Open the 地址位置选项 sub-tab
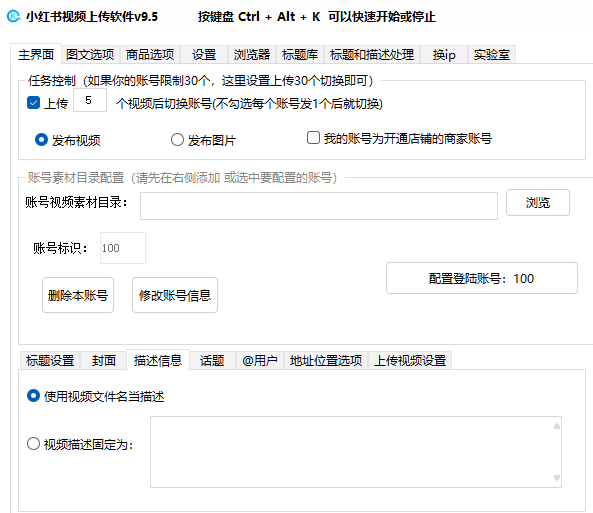Screen dimensions: 593x513 (x=326, y=361)
